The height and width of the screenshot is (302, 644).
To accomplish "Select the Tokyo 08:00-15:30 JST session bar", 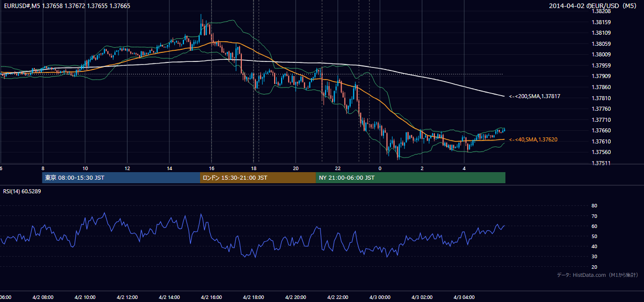I will [121, 178].
